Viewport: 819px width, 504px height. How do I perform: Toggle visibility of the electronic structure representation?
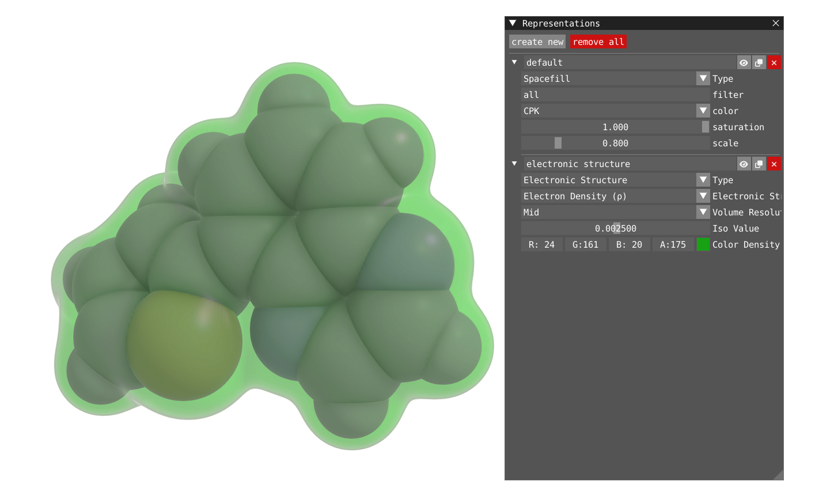(x=744, y=164)
